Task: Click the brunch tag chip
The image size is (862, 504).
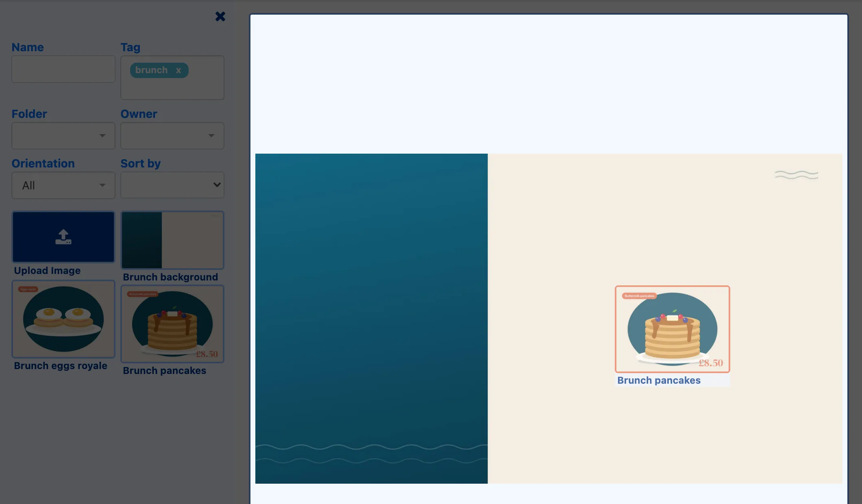Action: click(159, 70)
